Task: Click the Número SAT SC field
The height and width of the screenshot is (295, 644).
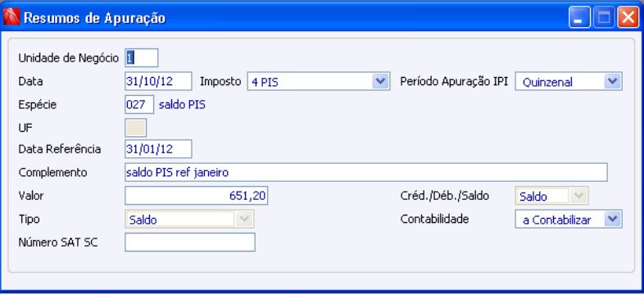Action: click(190, 243)
